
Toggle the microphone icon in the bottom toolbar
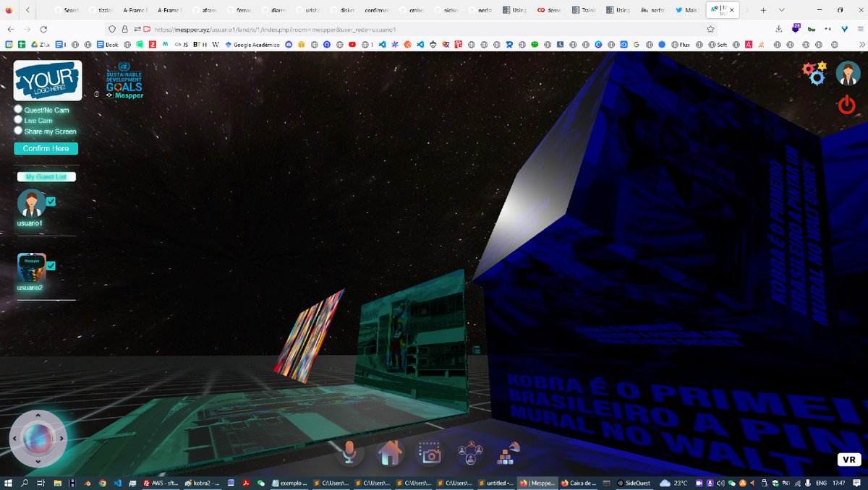tap(349, 453)
